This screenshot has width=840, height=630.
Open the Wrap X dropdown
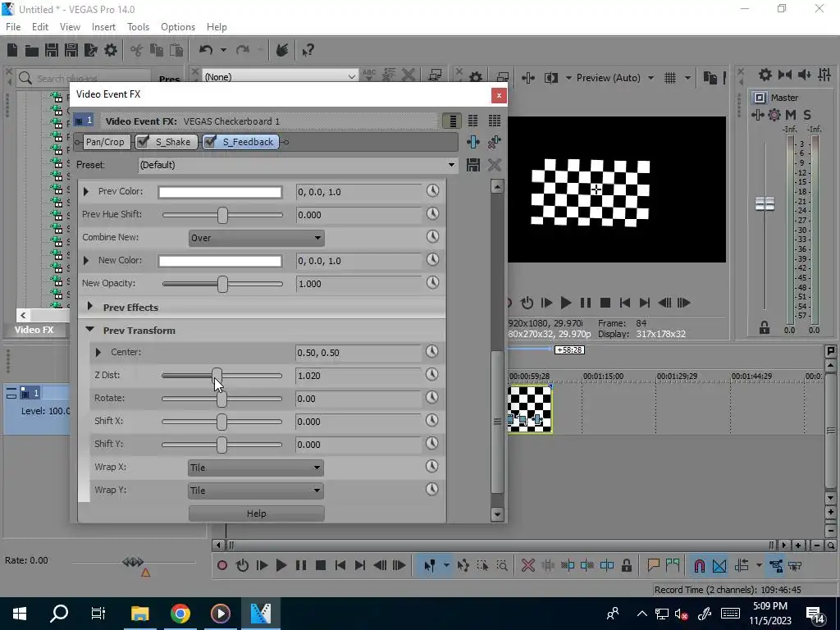(x=256, y=468)
